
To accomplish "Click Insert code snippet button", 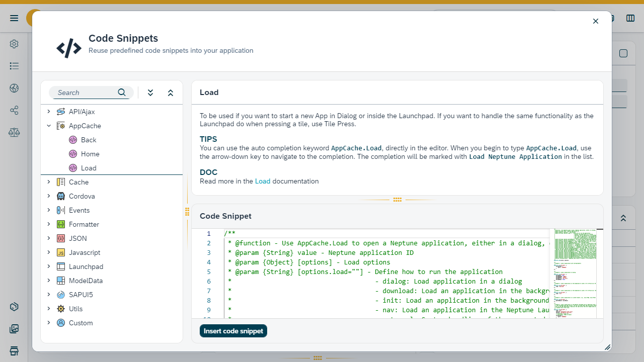I will coord(233,331).
